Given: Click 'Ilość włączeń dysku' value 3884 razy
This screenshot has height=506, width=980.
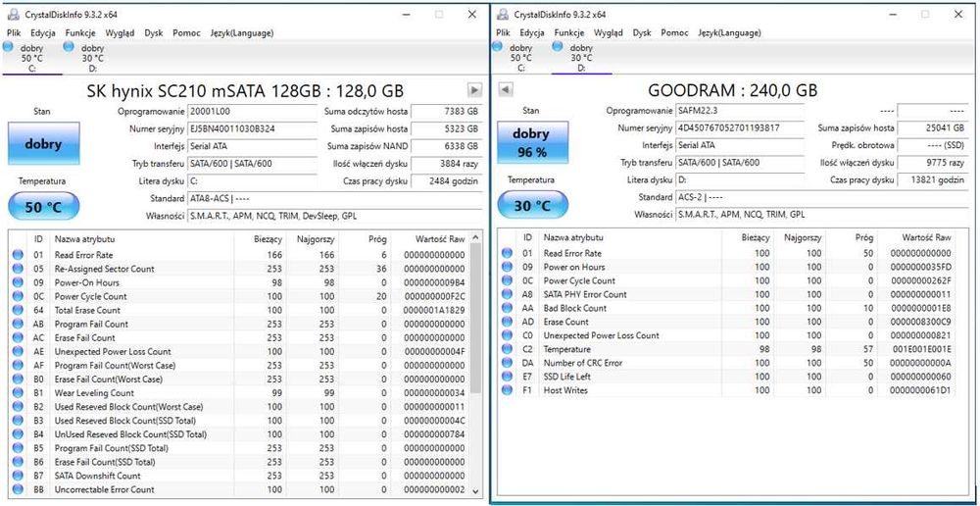Looking at the screenshot, I should [446, 164].
